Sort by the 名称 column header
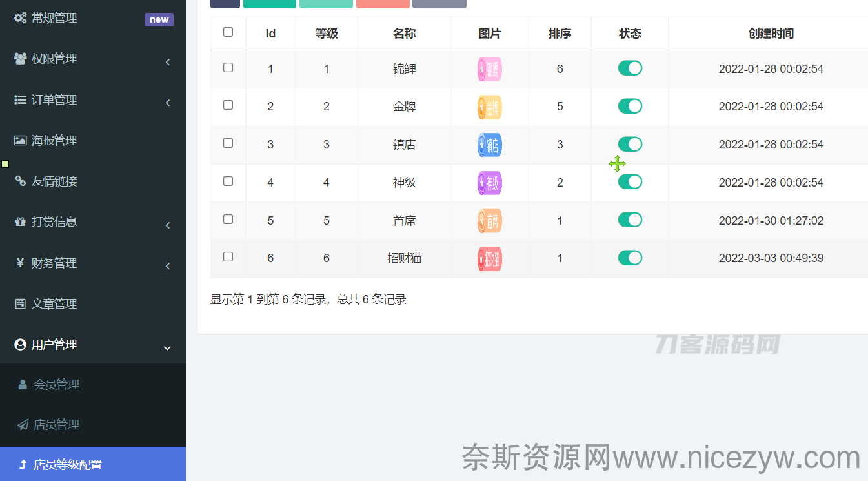Screen dimensions: 868x481 click(405, 34)
